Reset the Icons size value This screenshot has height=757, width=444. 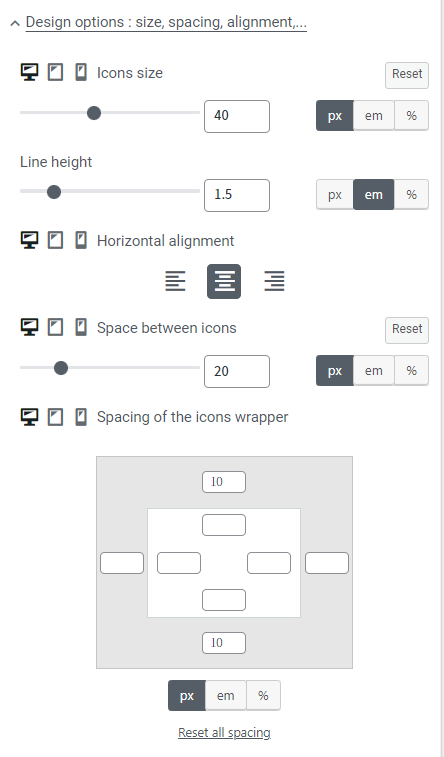[407, 75]
